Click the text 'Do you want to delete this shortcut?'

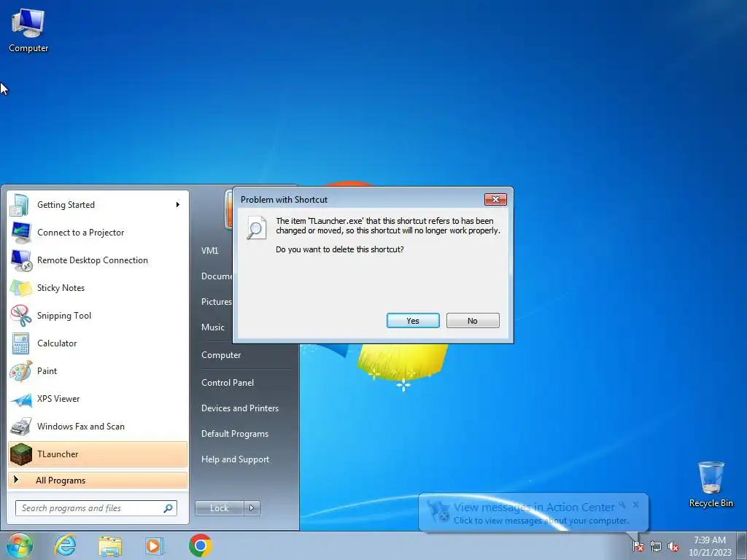340,249
